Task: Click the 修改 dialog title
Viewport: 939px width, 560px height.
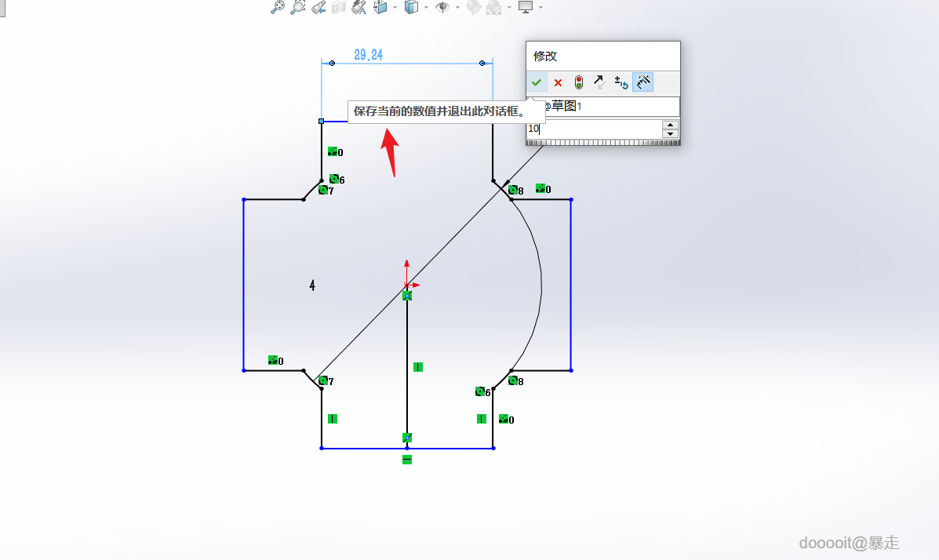Action: [x=545, y=56]
